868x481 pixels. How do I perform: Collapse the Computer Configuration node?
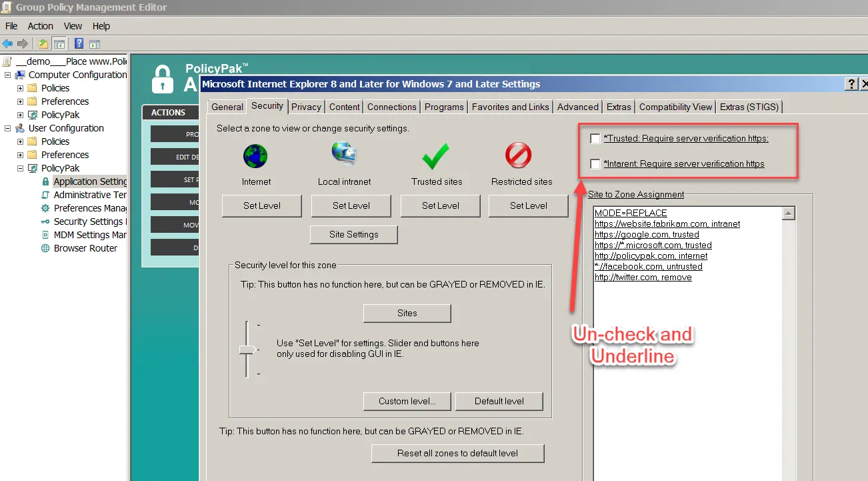pos(8,75)
